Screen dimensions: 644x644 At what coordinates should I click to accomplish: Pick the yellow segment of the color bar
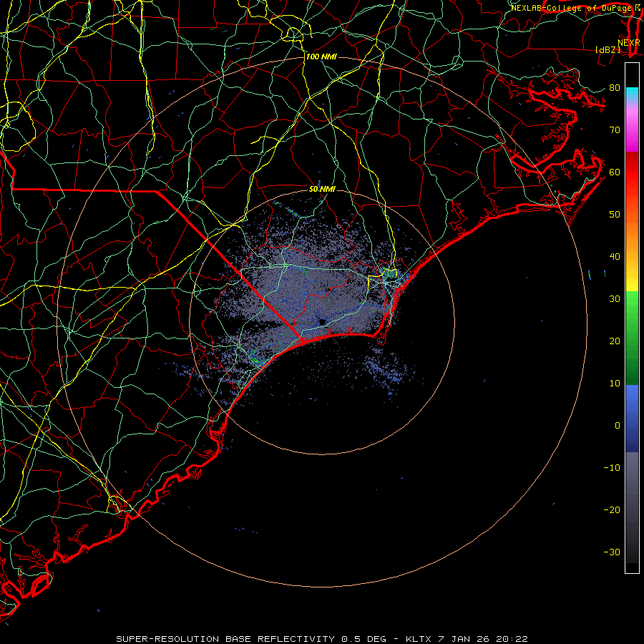pyautogui.click(x=632, y=284)
